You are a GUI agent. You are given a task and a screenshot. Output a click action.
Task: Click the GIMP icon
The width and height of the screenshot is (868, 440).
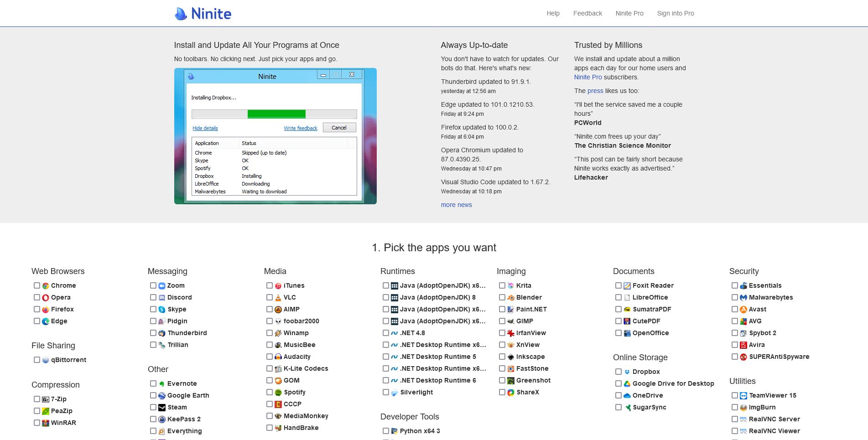[x=511, y=321]
